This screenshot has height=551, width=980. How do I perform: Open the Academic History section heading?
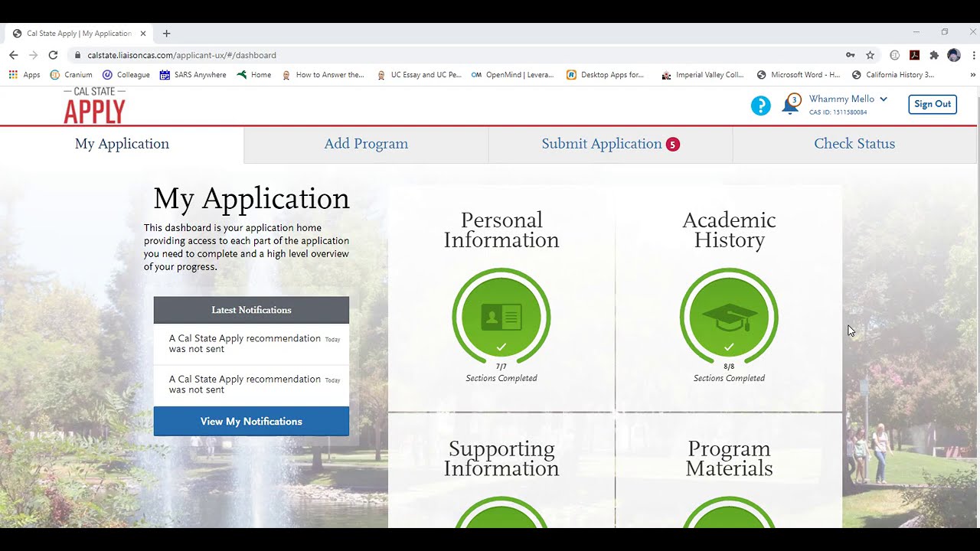pos(729,230)
